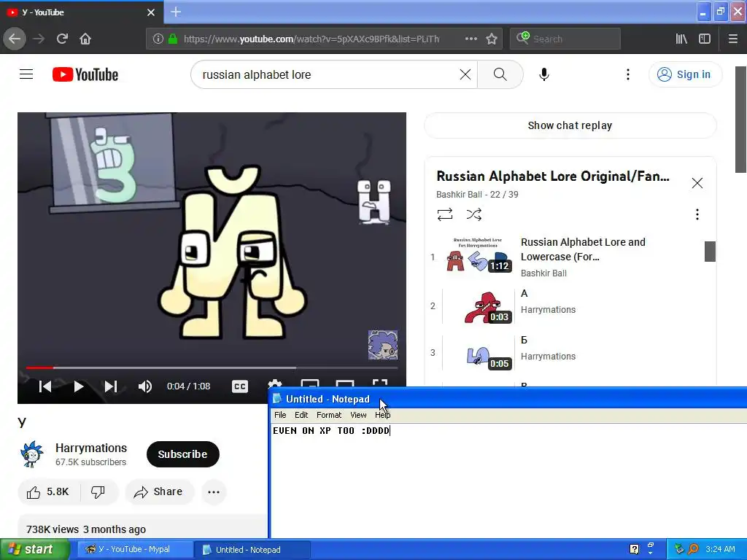Close the playlist panel with X
Screen dimensions: 747x560
click(697, 183)
